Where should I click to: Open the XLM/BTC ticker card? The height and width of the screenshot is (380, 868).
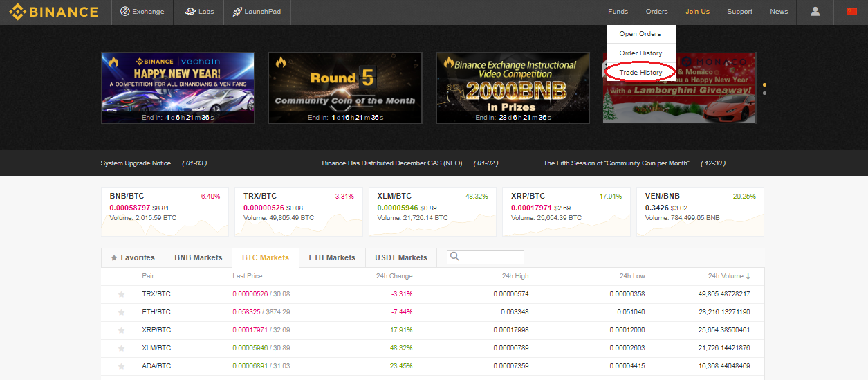[432, 211]
